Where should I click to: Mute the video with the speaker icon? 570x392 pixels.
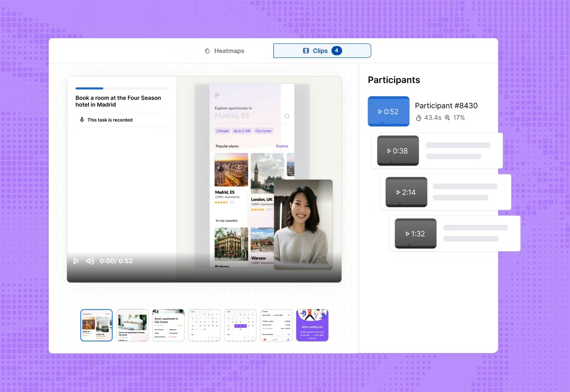90,261
